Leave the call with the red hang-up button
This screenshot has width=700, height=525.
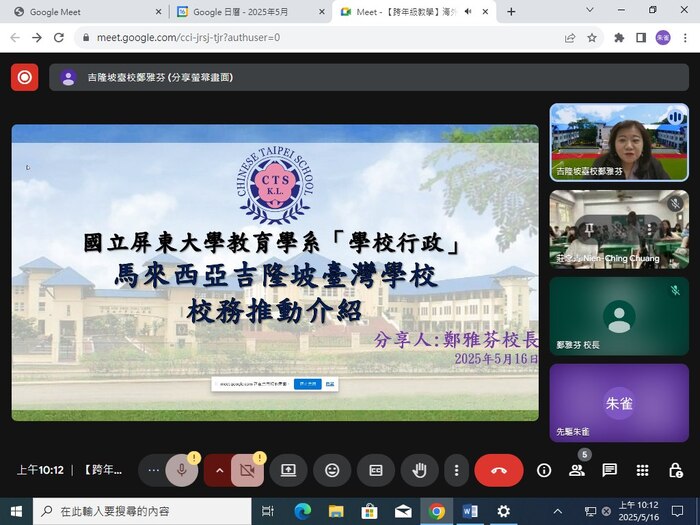498,470
